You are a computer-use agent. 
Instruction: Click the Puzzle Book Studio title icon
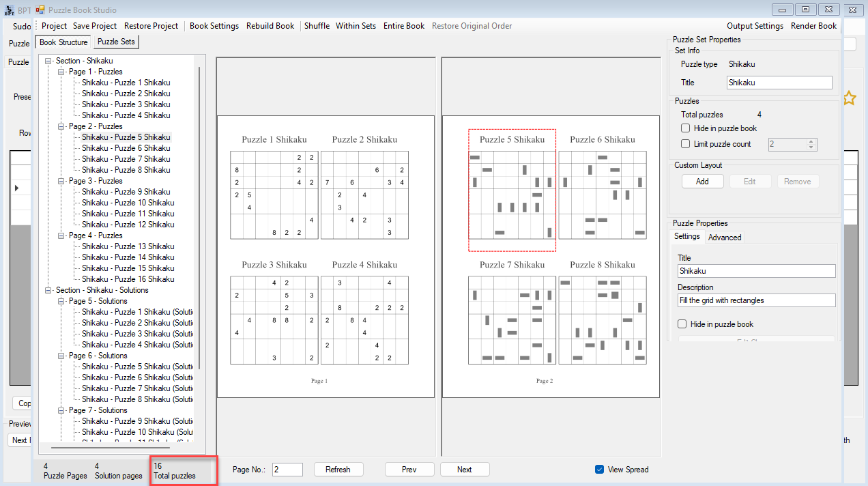(40, 10)
